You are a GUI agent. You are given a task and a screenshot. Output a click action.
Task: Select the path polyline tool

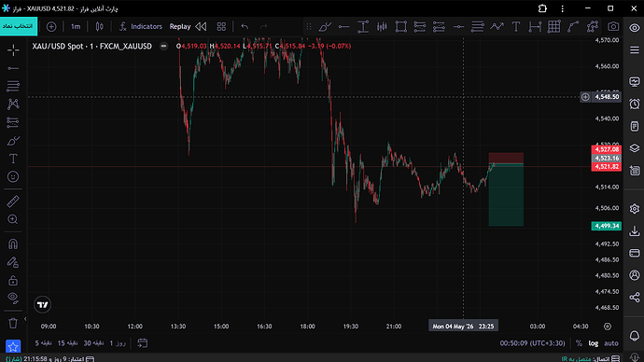[593, 27]
